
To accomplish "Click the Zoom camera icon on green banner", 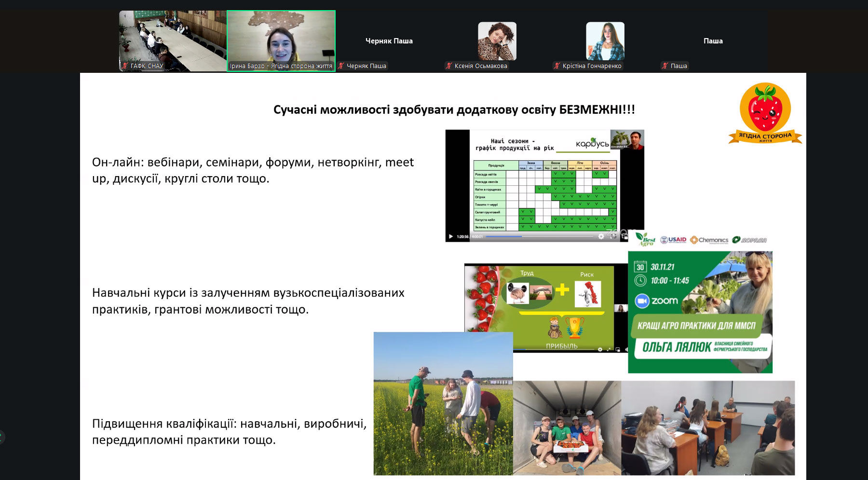I will pyautogui.click(x=642, y=301).
